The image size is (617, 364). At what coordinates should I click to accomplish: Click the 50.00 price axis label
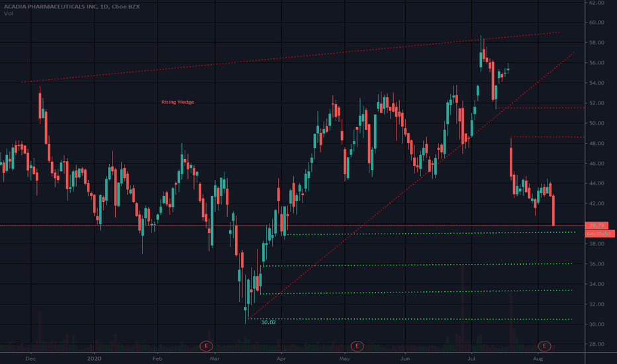[596, 123]
